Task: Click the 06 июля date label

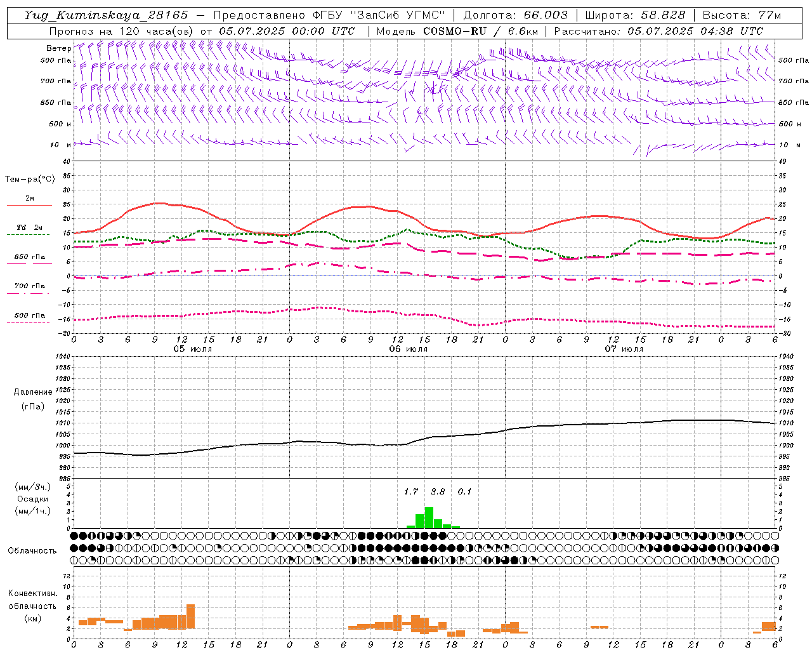Action: [409, 349]
